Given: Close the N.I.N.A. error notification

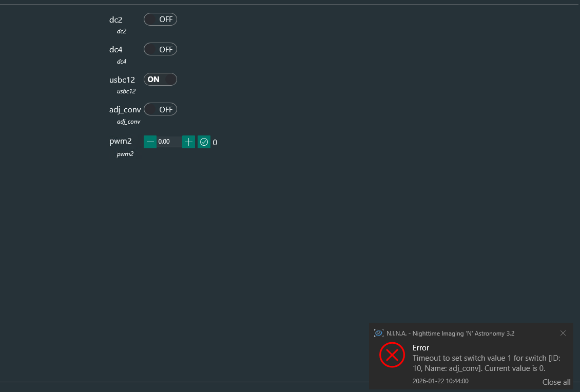Looking at the screenshot, I should [x=563, y=333].
